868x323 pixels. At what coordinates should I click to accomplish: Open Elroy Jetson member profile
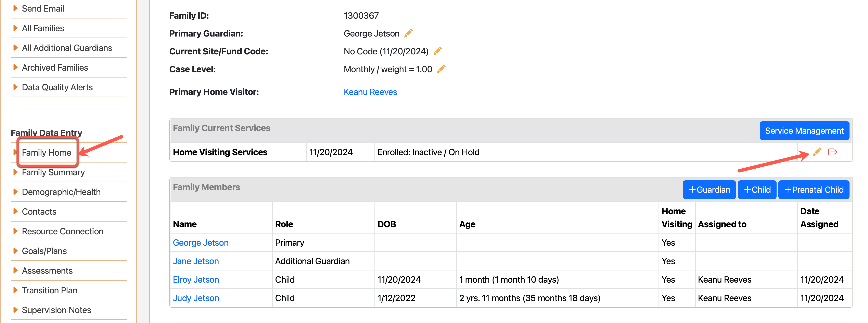(196, 280)
